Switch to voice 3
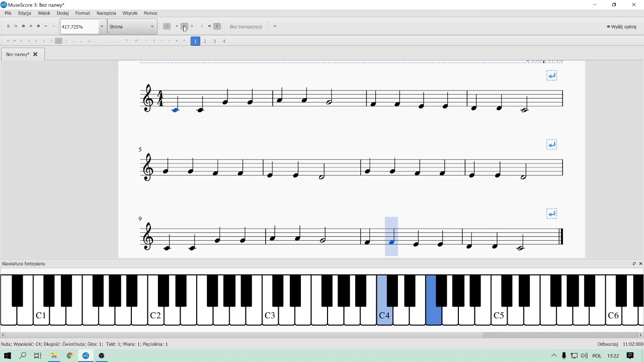The image size is (644, 362). click(x=214, y=41)
